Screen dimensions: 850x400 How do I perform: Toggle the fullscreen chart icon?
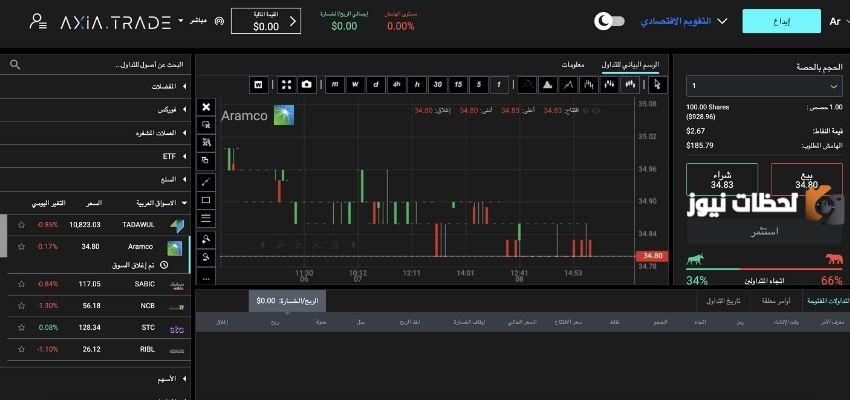point(287,85)
